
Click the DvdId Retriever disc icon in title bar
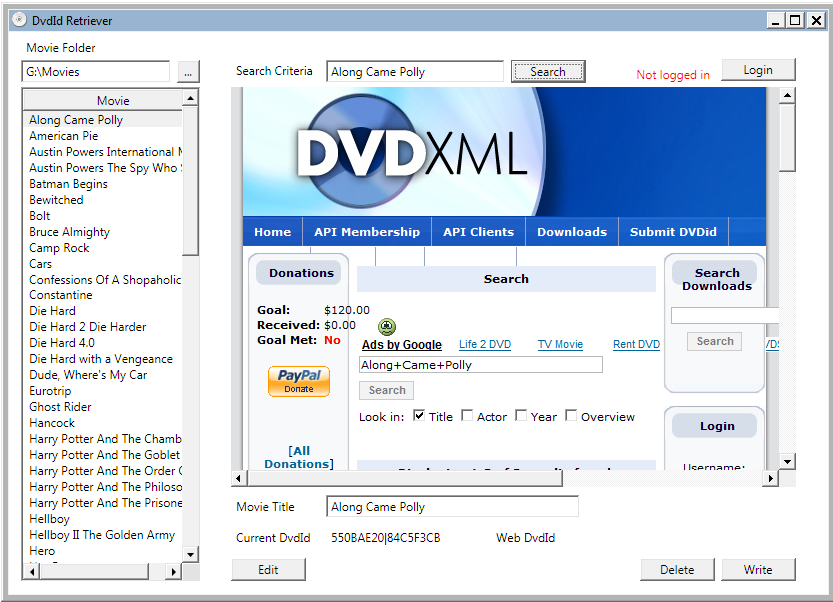point(19,20)
